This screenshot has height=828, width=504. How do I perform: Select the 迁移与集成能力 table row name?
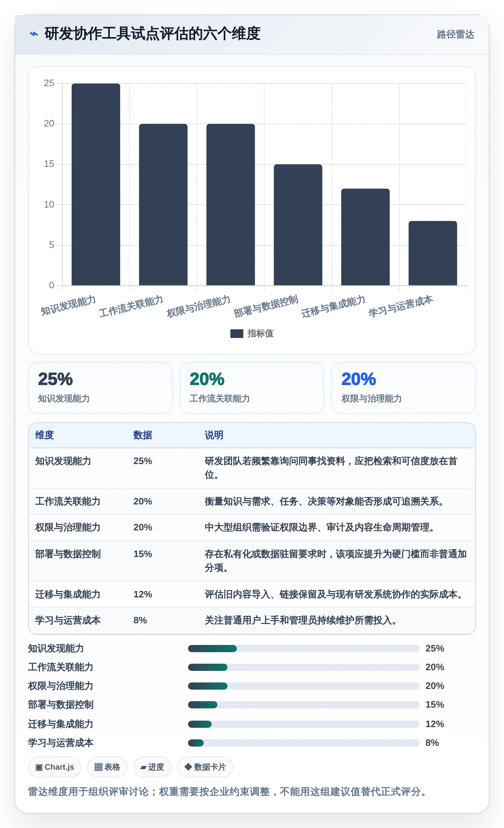(68, 595)
